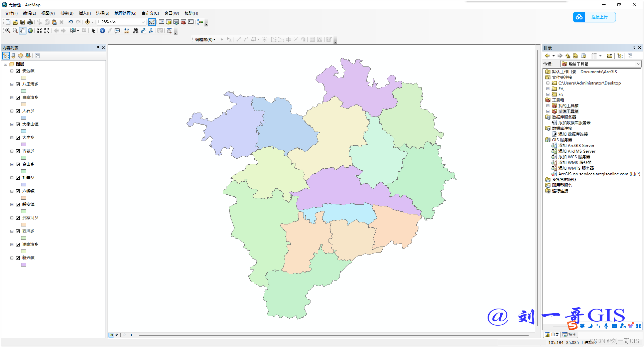Click the 拖拽上传 upload button

click(x=595, y=17)
